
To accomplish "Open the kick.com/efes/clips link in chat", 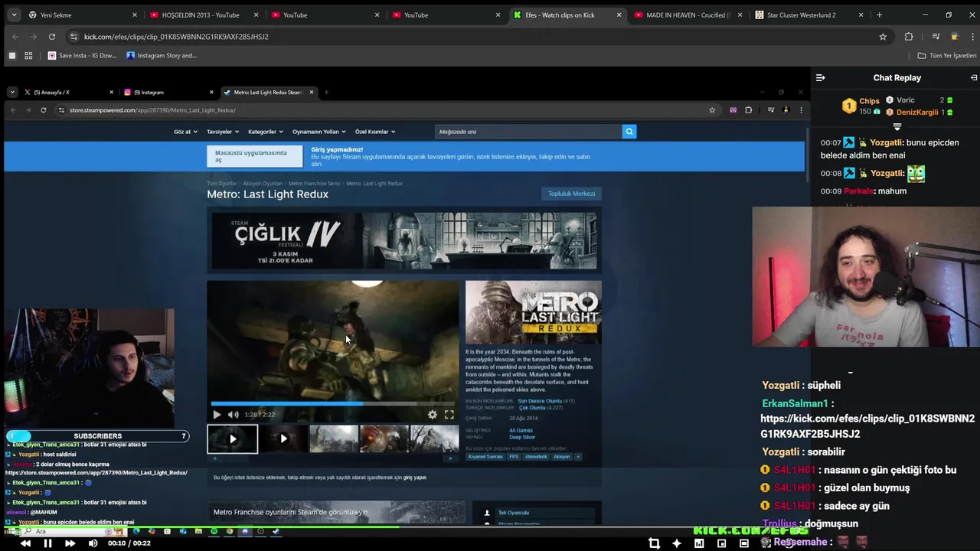I will coord(867,426).
